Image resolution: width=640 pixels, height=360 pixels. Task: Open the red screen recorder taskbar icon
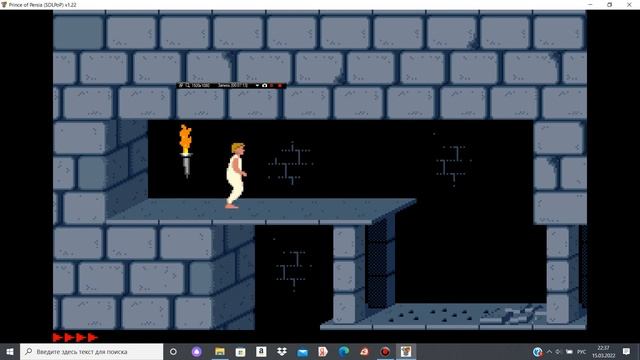(385, 351)
